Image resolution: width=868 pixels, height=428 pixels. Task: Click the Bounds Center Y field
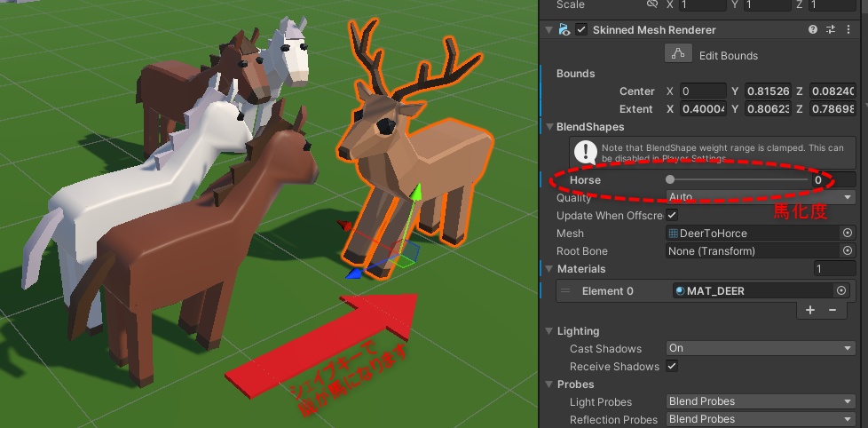[768, 91]
